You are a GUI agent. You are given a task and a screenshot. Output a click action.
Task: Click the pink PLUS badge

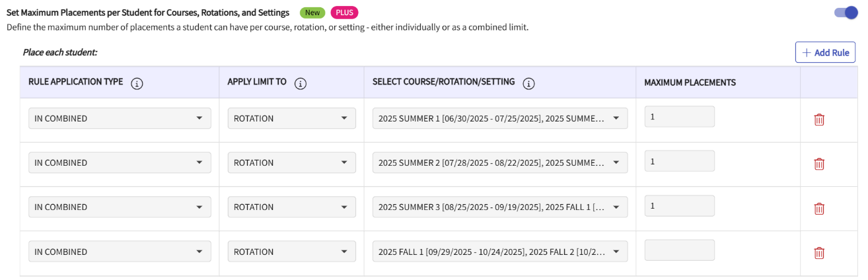coord(344,13)
